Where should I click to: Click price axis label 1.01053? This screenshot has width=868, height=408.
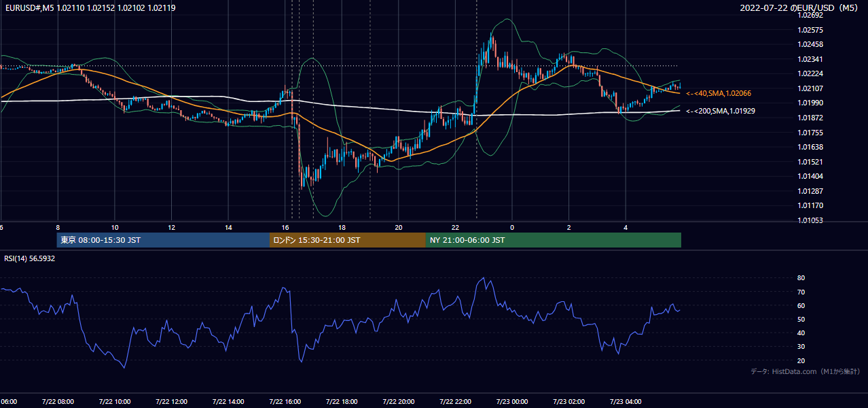(810, 220)
